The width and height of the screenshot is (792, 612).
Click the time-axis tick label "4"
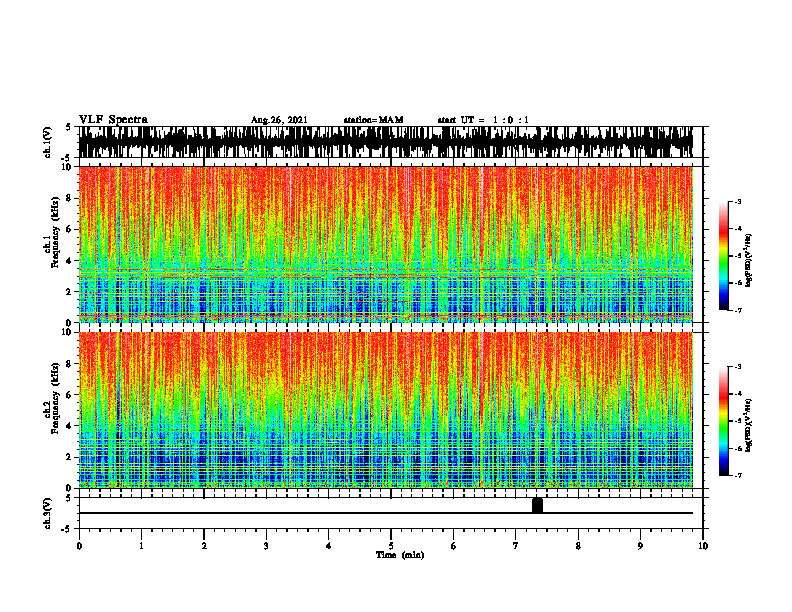328,546
